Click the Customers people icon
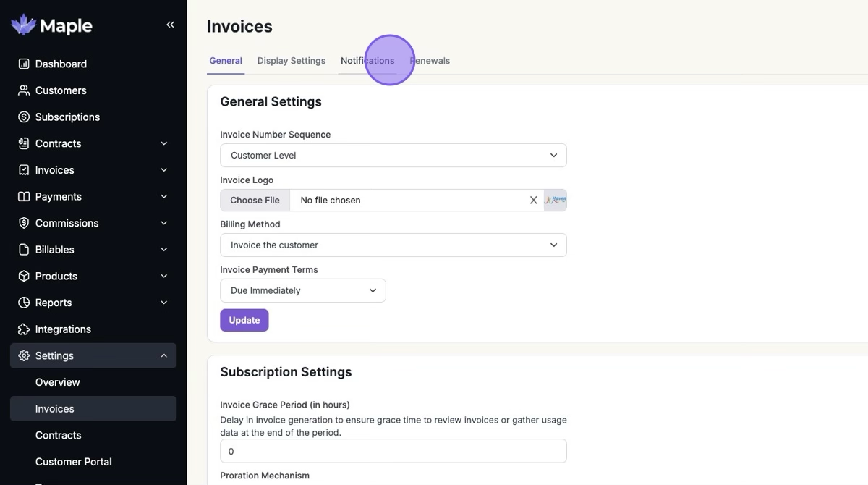Viewport: 868px width, 485px height. (x=24, y=90)
